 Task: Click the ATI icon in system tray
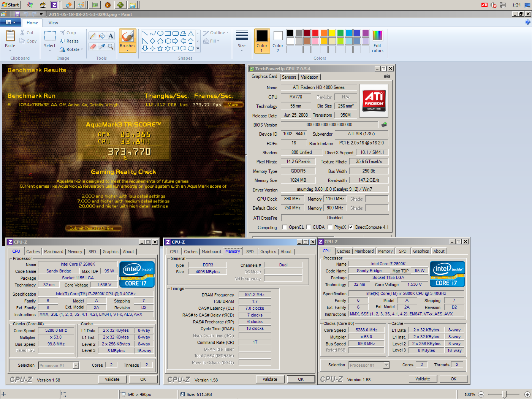484,5
